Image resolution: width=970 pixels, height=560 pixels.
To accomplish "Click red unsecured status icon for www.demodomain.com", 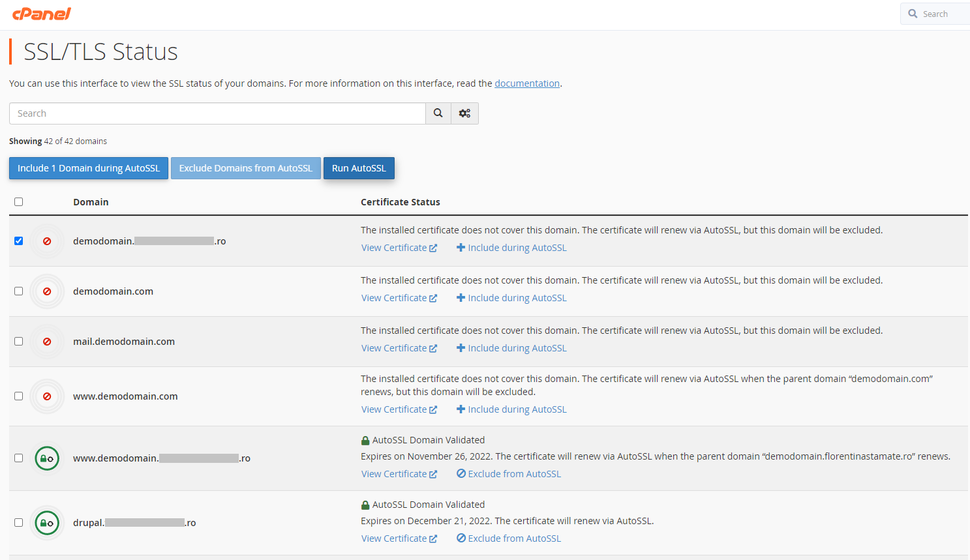I will [x=47, y=396].
